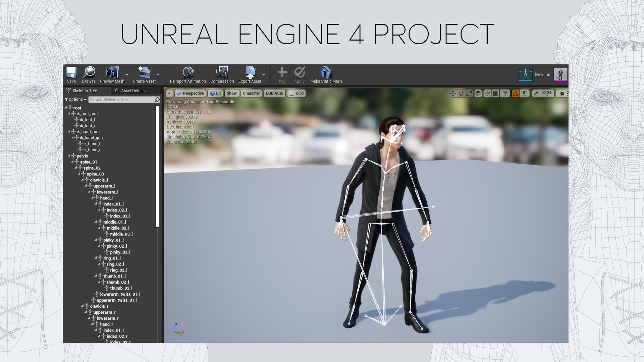This screenshot has width=644, height=362.
Task: Select the middle_02_l bone
Action: [x=118, y=228]
